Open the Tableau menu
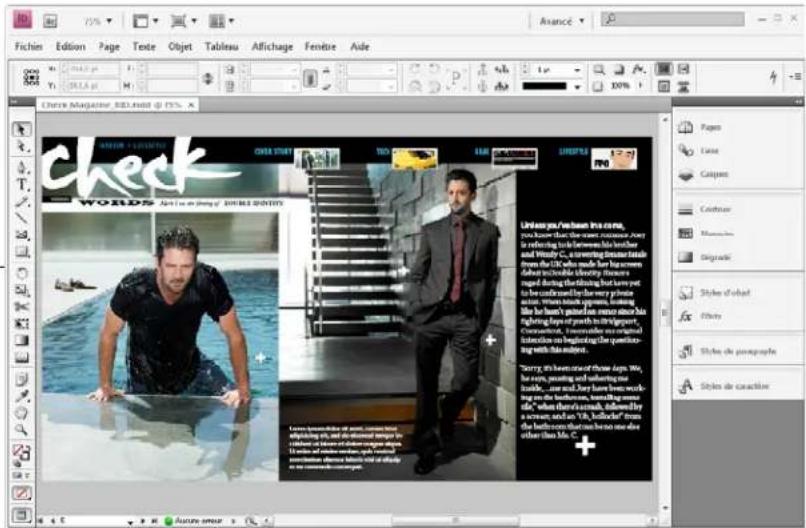 pyautogui.click(x=222, y=46)
